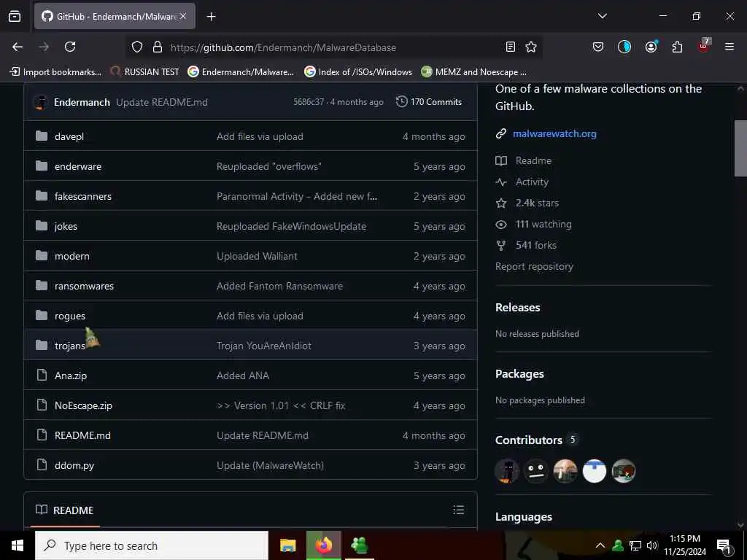
Task: Open a new tab with the plus button
Action: click(211, 17)
